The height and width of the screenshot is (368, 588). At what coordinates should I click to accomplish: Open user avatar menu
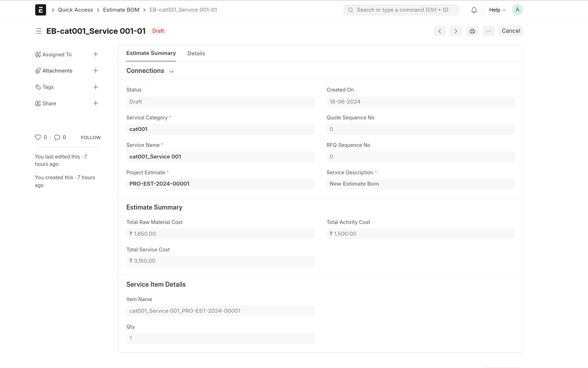coord(517,10)
